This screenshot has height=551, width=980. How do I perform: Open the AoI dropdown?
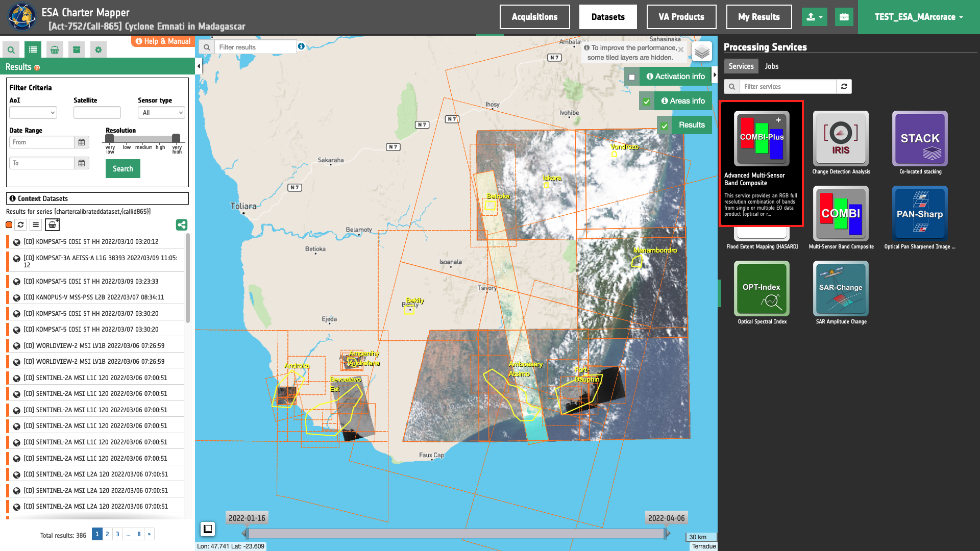33,113
